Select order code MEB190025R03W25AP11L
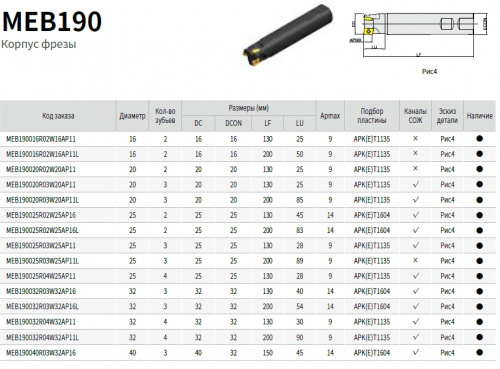The image size is (500, 369). (42, 261)
